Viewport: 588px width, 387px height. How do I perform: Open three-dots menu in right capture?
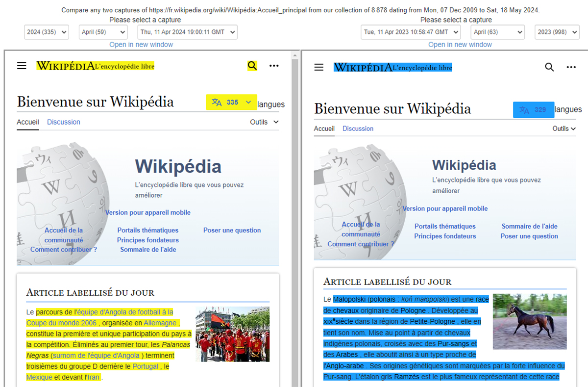(x=571, y=67)
